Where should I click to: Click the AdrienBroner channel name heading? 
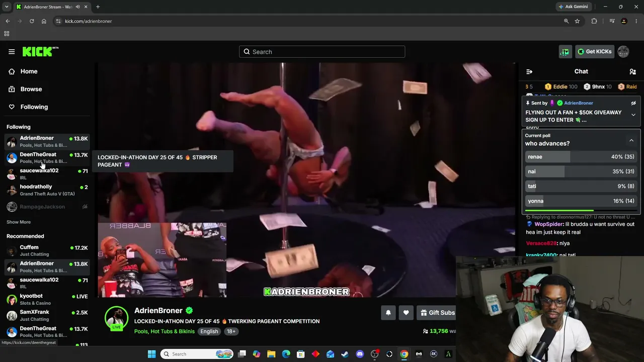coord(158,311)
